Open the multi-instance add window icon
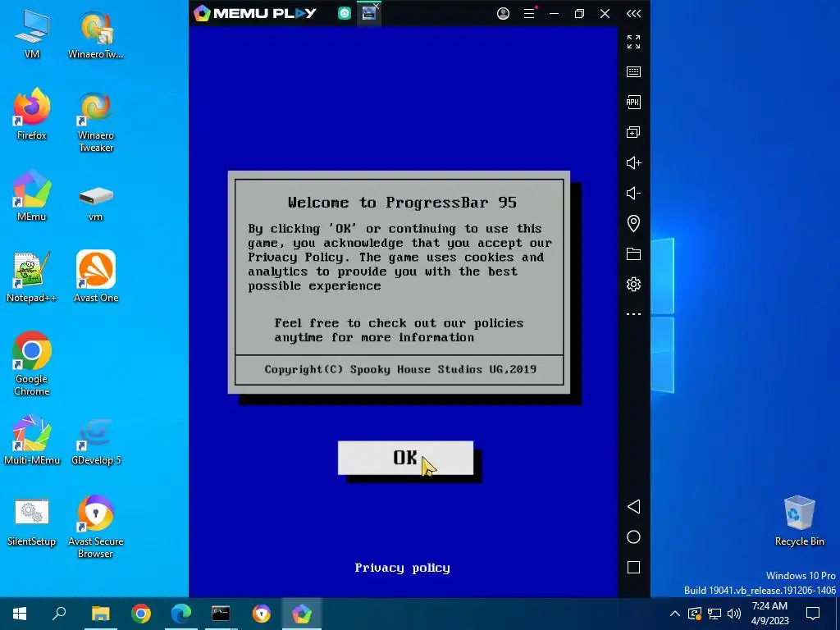 634,132
